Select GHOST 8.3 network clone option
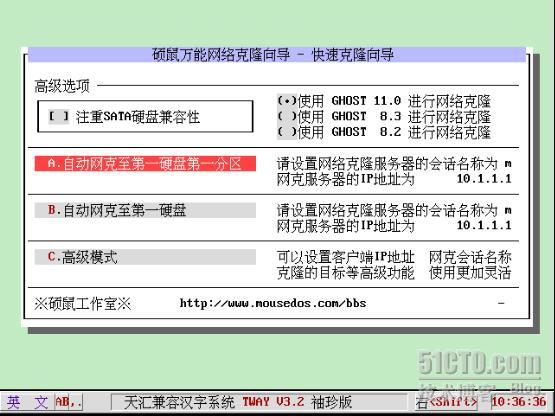The height and width of the screenshot is (416, 555). (287, 116)
